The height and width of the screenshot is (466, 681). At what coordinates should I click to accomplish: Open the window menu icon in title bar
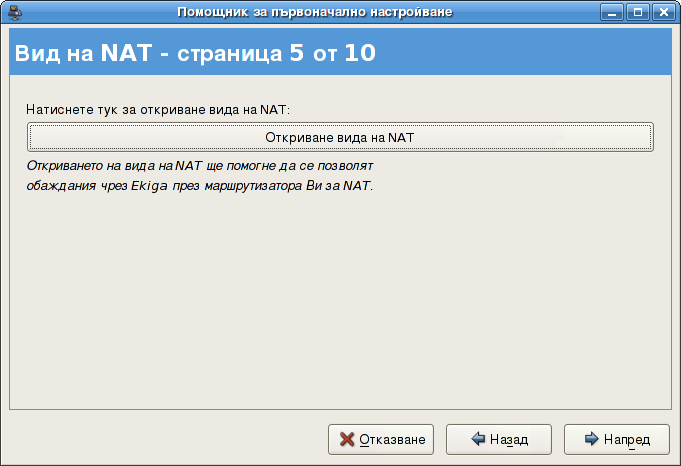14,12
